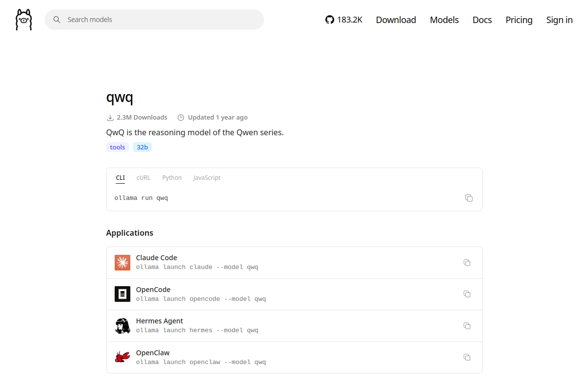Image resolution: width=588 pixels, height=392 pixels.
Task: Select the CLI tab
Action: click(x=121, y=178)
